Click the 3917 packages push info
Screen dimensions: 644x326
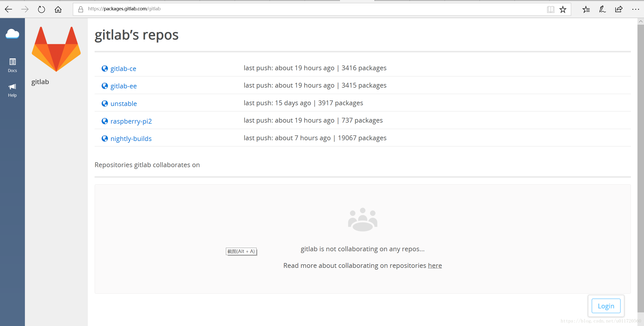(x=303, y=103)
